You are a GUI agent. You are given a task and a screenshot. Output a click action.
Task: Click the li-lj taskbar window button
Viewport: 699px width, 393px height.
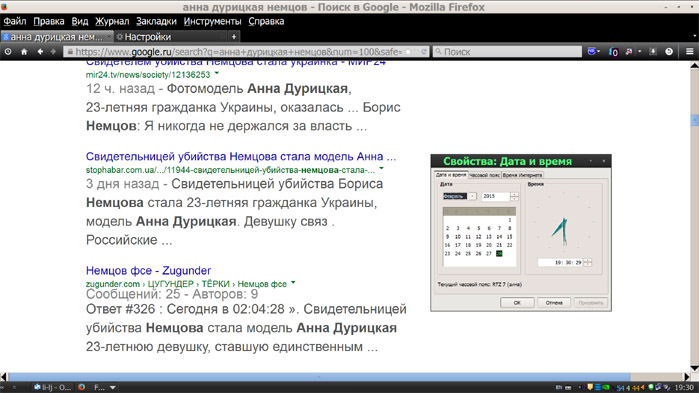(53, 387)
